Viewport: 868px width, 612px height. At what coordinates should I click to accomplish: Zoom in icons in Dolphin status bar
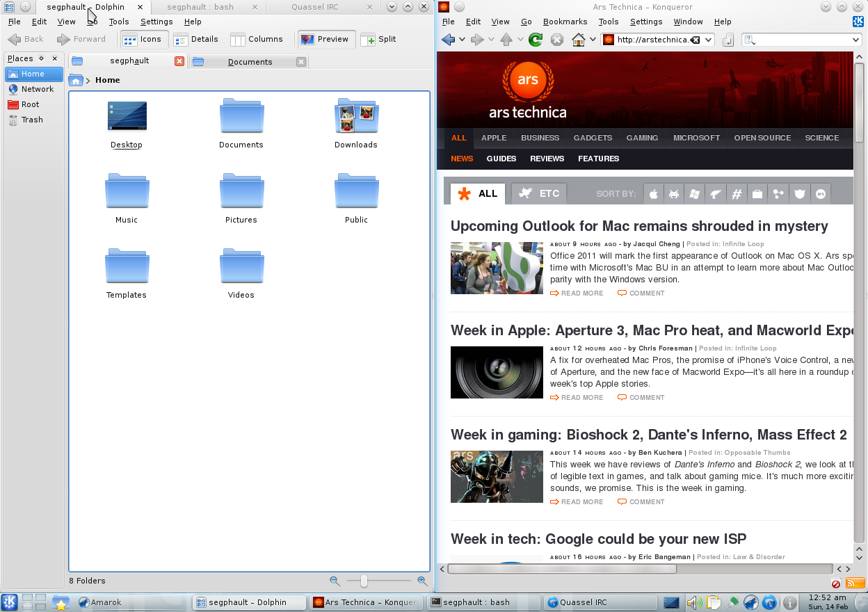point(422,581)
